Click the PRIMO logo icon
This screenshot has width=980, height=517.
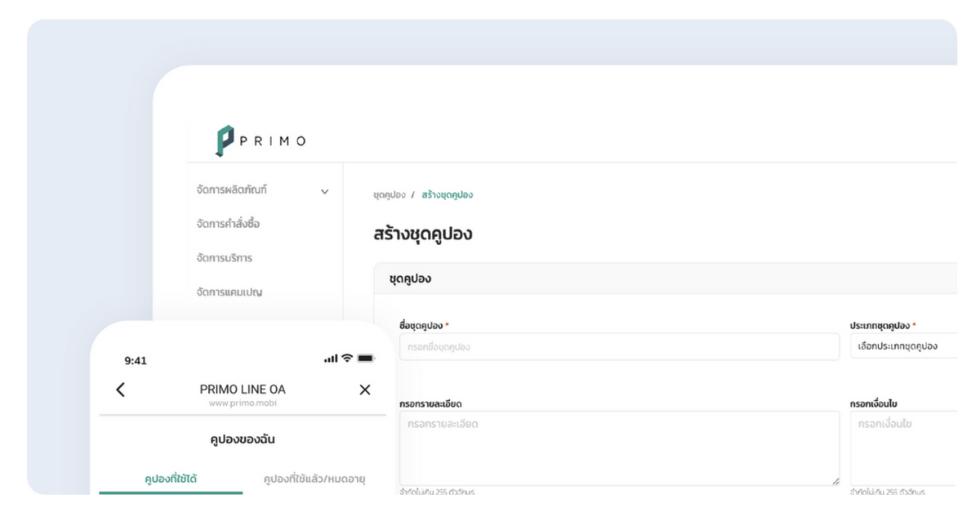coord(225,140)
